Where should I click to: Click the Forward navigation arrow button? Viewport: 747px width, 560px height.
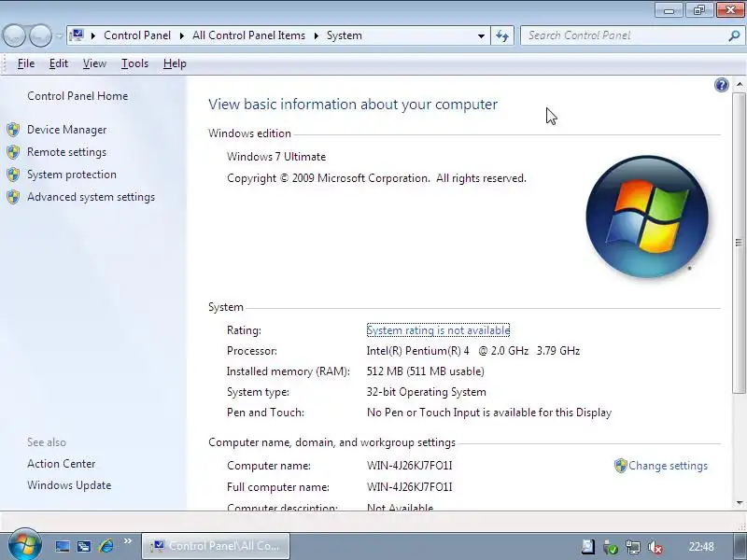point(40,35)
